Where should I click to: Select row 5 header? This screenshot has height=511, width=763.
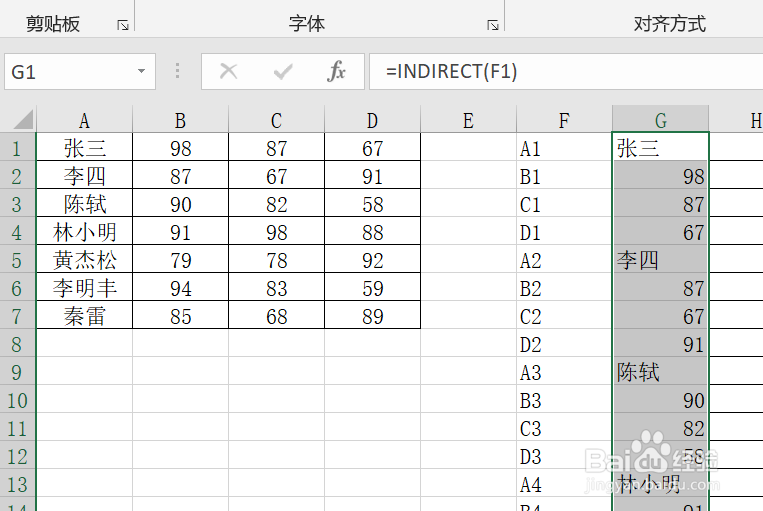pos(18,259)
